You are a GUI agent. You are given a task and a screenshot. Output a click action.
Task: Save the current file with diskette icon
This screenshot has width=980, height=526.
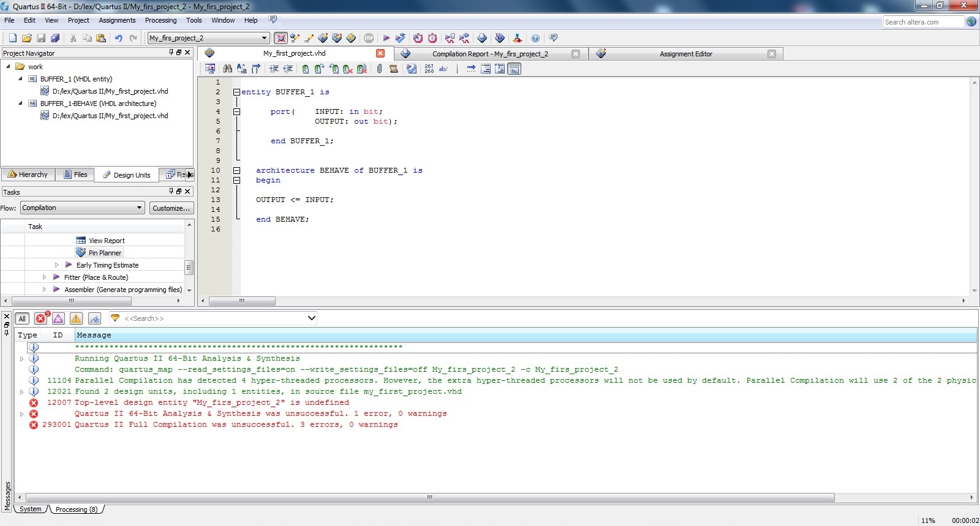(41, 38)
